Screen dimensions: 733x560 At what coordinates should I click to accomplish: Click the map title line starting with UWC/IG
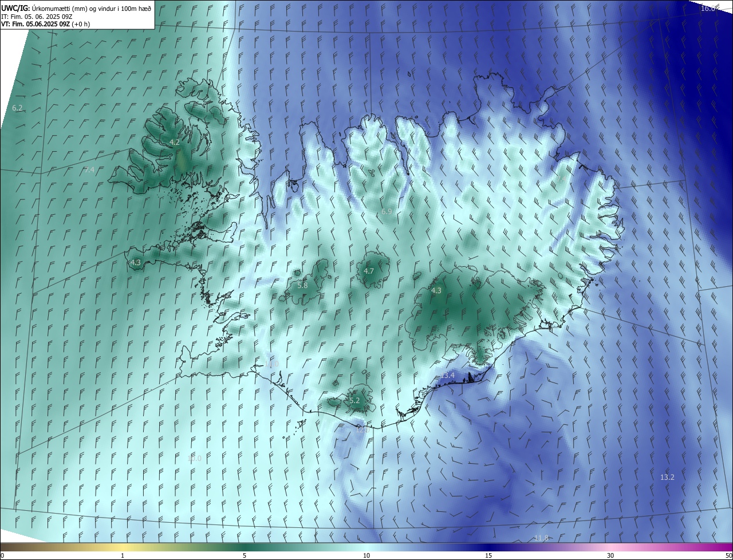76,8
